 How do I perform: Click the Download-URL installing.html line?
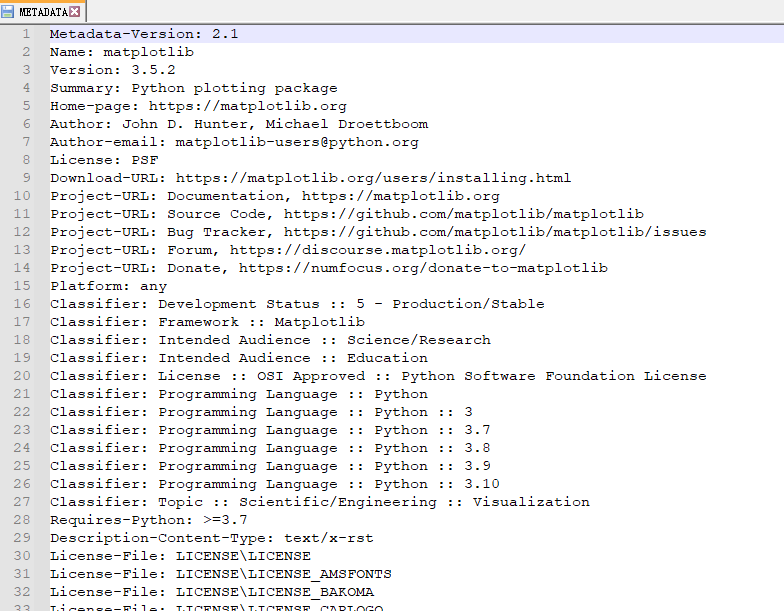(310, 178)
